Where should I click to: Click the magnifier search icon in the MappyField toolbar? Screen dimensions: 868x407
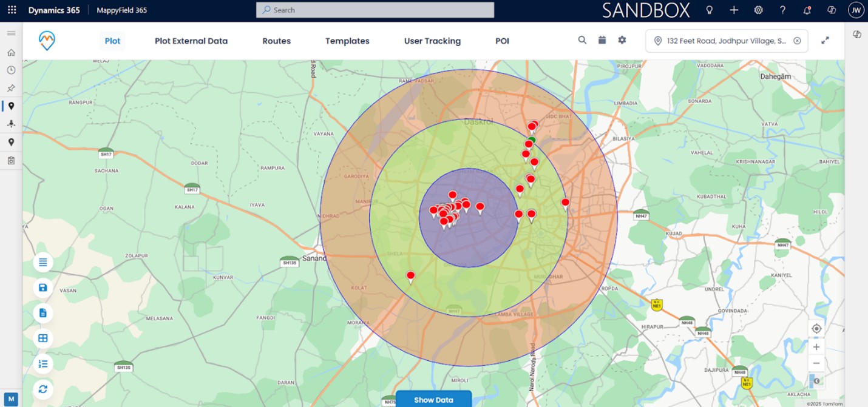tap(582, 40)
